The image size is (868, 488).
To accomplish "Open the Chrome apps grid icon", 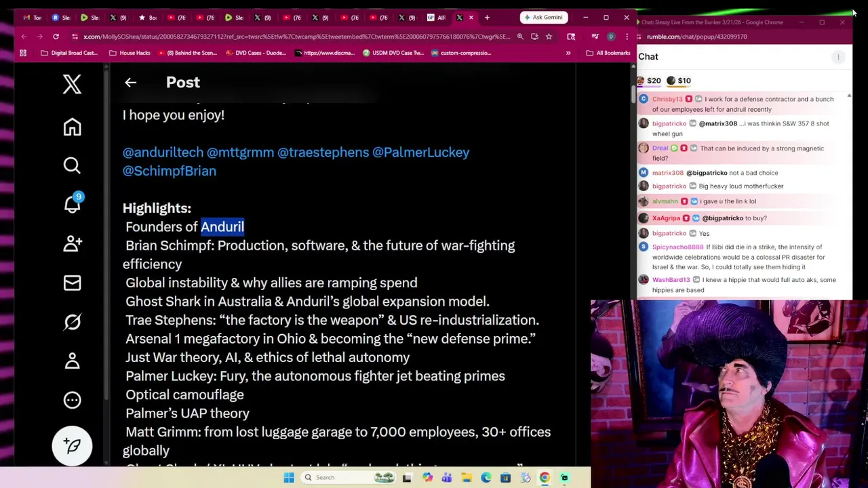I will (23, 53).
